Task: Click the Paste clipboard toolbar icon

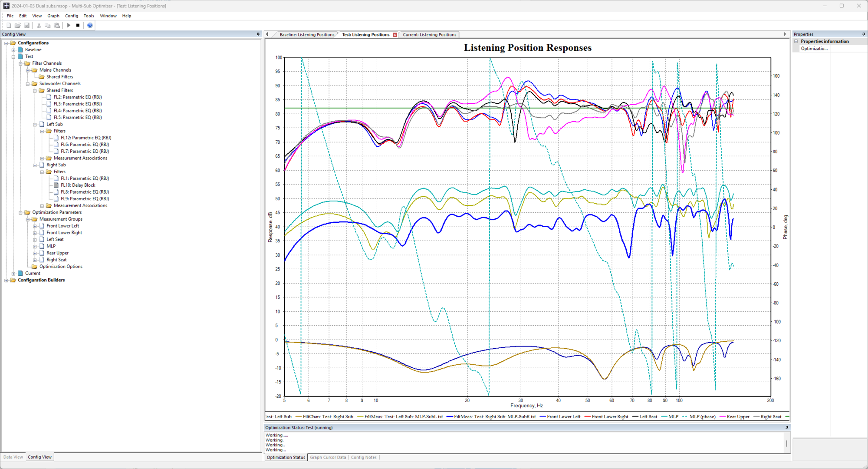Action: click(57, 25)
